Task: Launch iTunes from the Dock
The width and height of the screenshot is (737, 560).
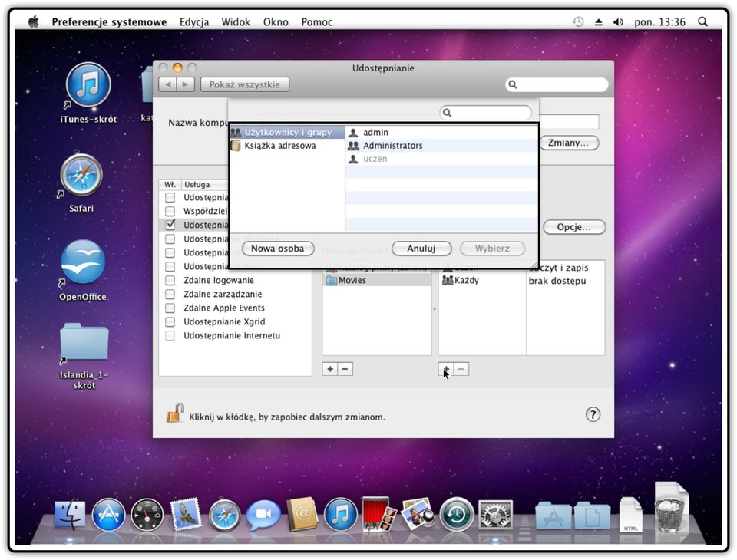Action: point(340,515)
